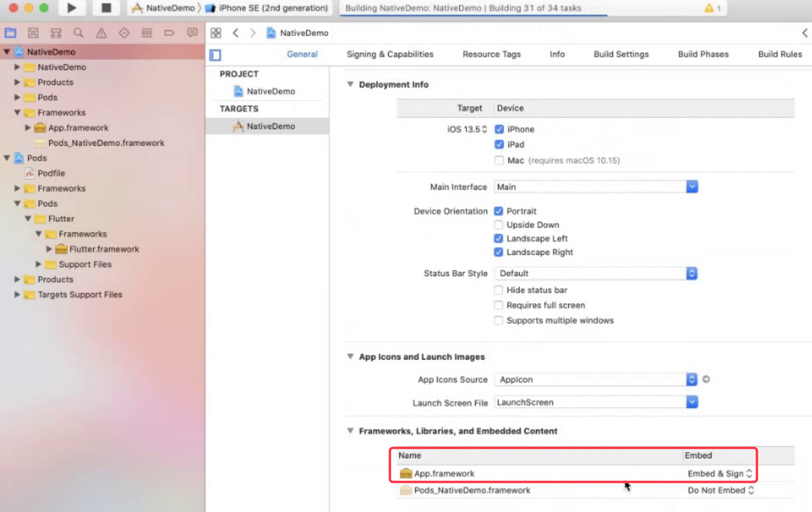Image resolution: width=812 pixels, height=512 pixels.
Task: Open the Source Control navigator
Action: [33, 33]
